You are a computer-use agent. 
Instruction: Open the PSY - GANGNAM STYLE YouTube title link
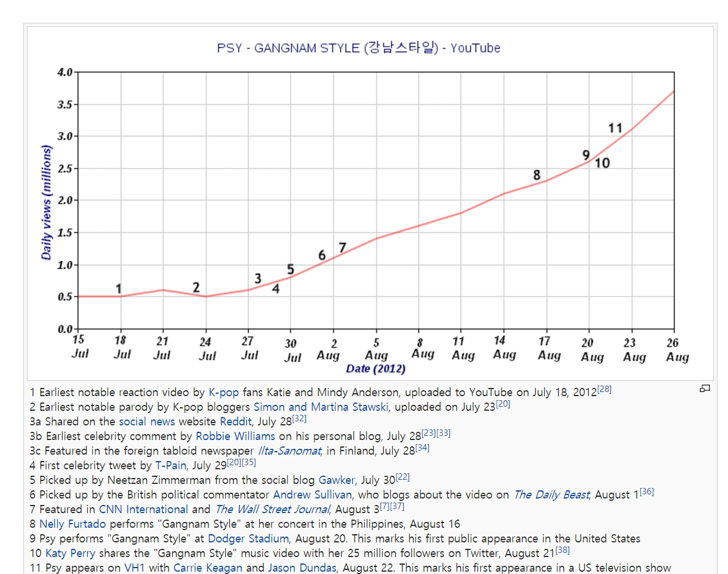[x=359, y=48]
